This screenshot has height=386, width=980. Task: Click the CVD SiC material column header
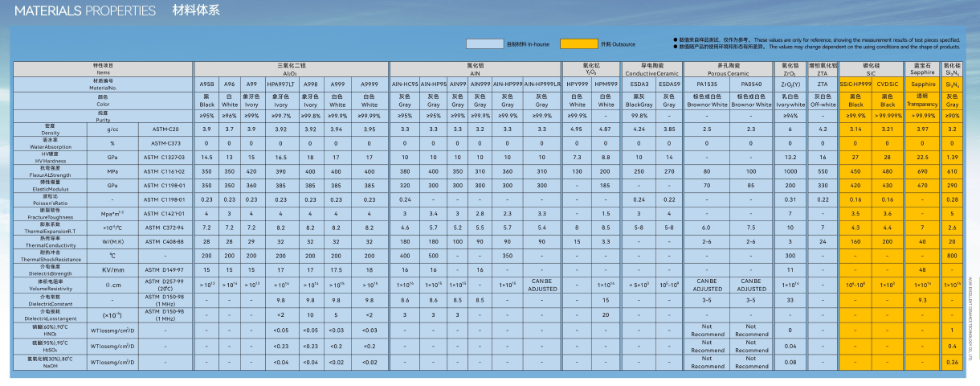point(888,84)
